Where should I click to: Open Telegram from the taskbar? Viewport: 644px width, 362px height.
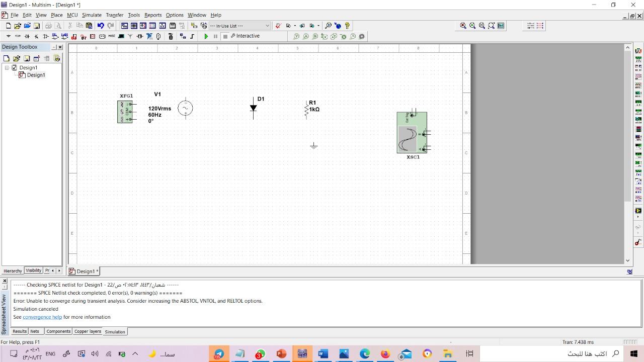click(x=219, y=354)
